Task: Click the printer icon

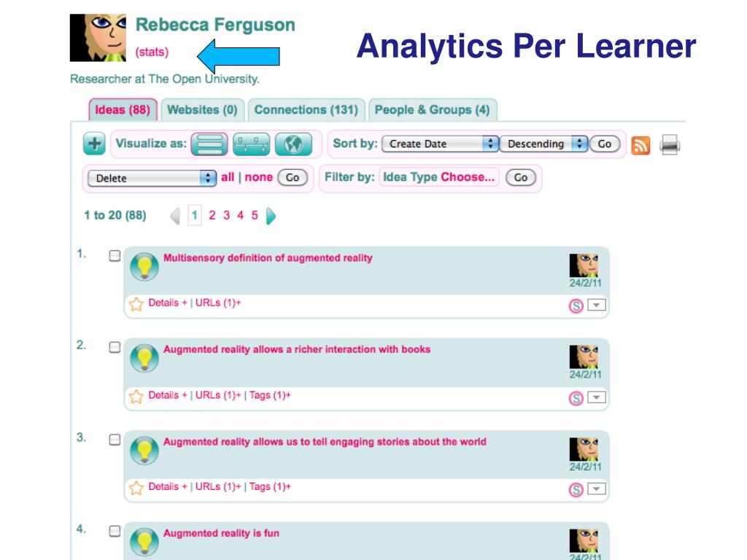Action: pyautogui.click(x=670, y=145)
